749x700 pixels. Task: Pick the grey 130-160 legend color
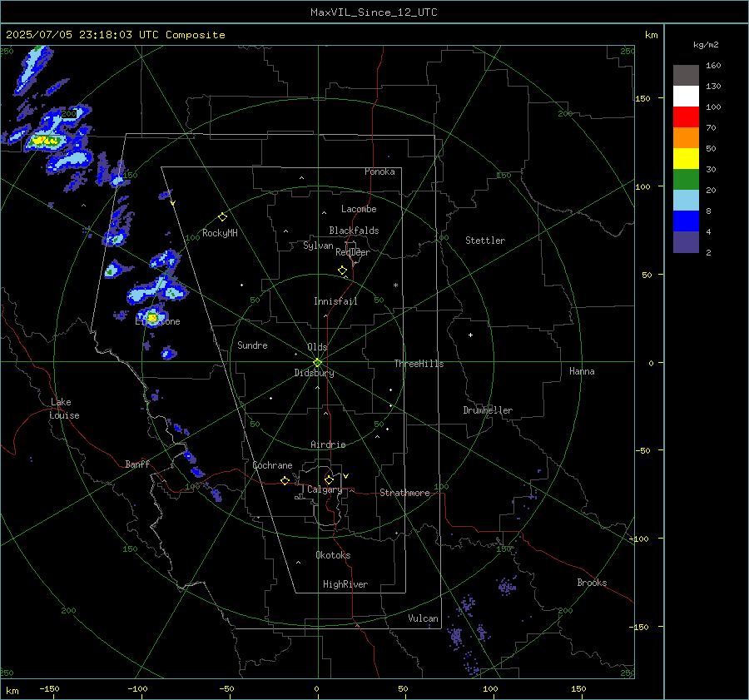(686, 76)
